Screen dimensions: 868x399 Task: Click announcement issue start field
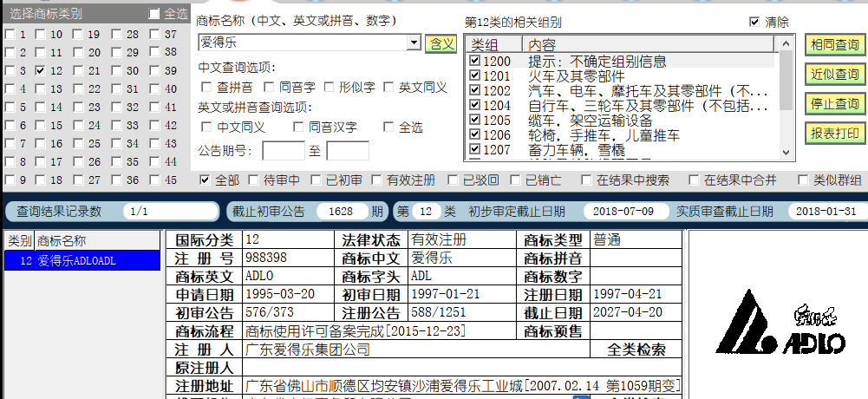pos(284,151)
